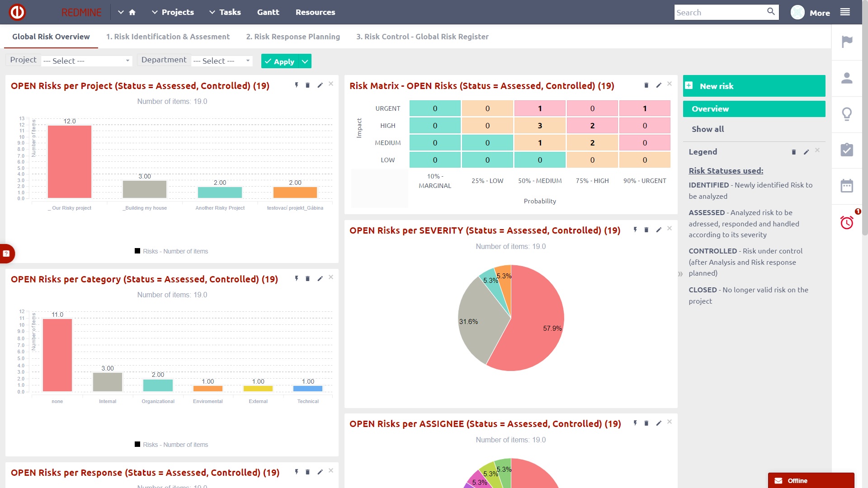Screen dimensions: 868x488
Task: Click the Easy Redmine logo icon
Action: (x=18, y=12)
